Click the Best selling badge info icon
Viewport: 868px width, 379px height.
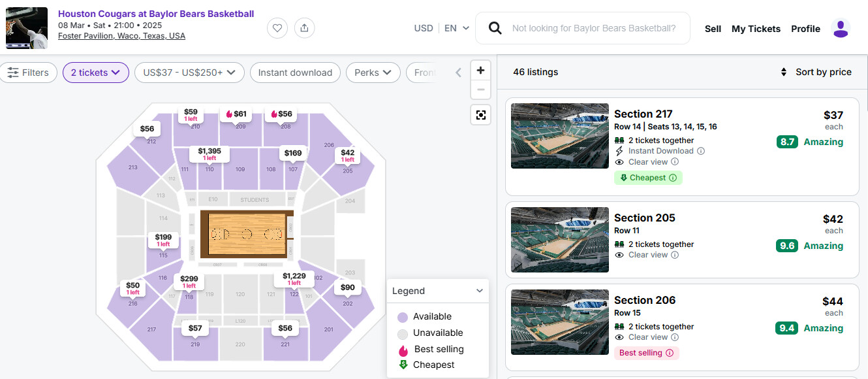(669, 353)
